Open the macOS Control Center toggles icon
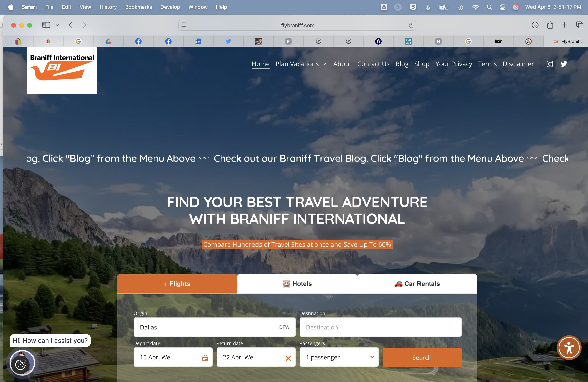588x382 pixels. point(503,7)
